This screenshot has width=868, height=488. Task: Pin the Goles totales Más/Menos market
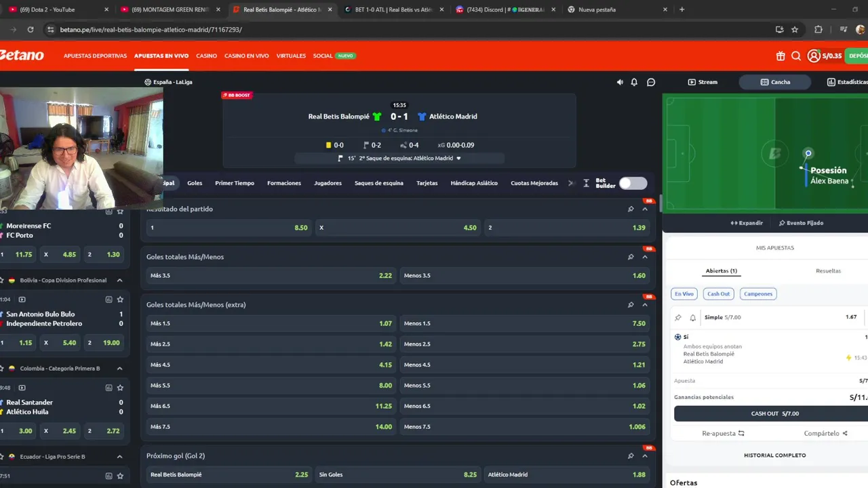pos(631,257)
